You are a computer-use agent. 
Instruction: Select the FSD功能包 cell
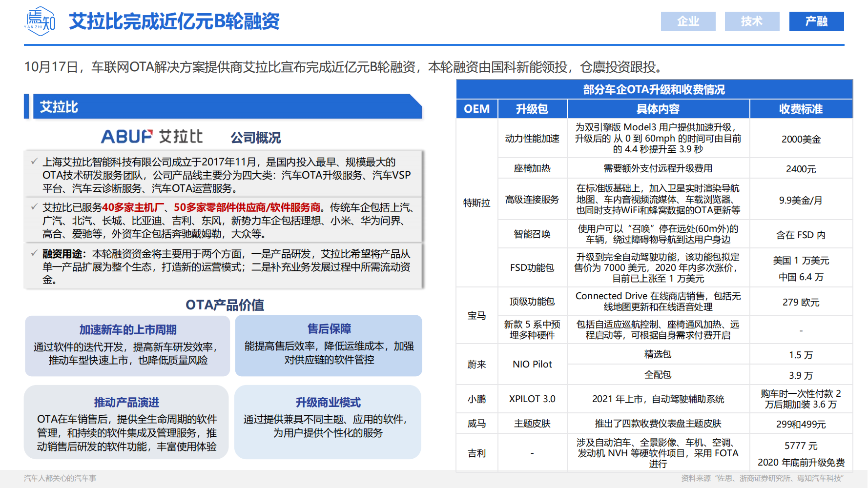[532, 267]
